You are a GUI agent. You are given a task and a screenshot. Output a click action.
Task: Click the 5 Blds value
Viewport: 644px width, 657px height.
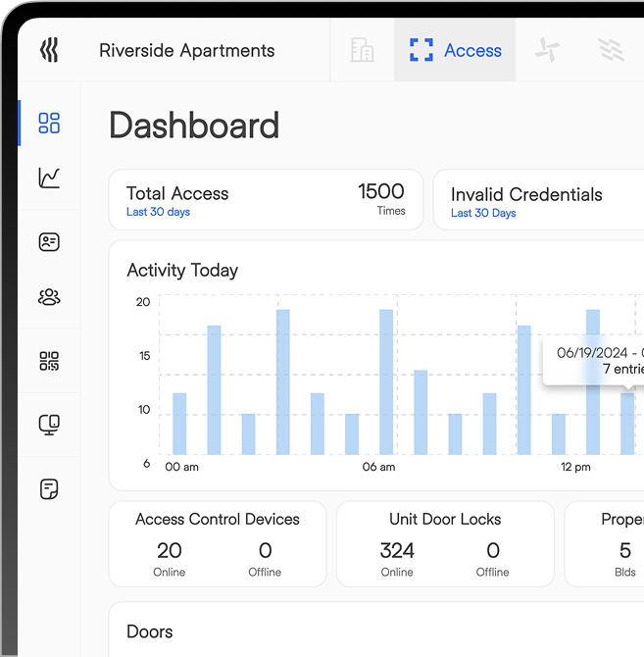pos(625,557)
